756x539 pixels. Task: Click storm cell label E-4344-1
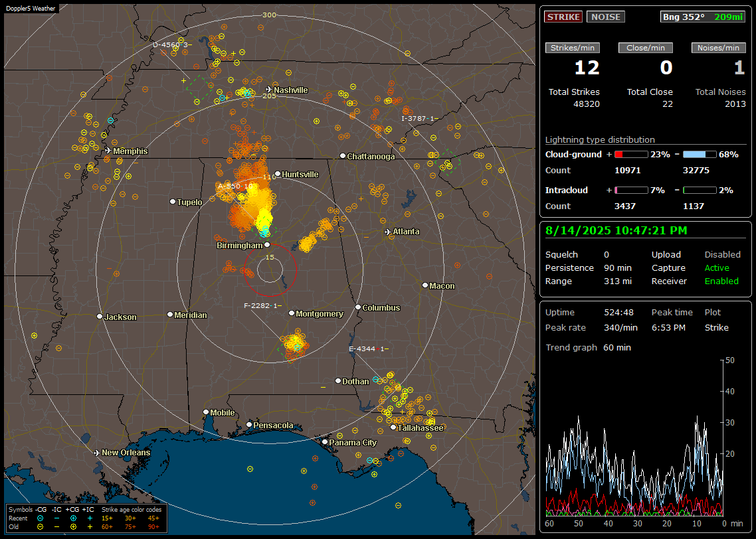368,348
